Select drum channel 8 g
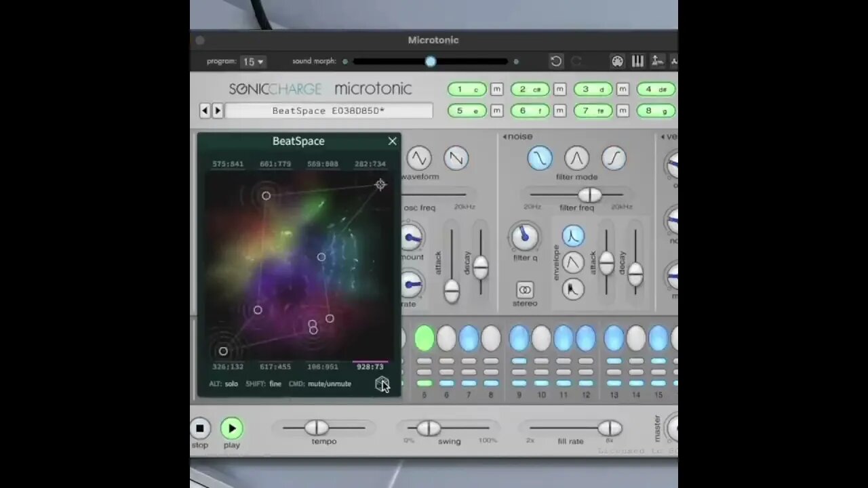 pyautogui.click(x=656, y=110)
